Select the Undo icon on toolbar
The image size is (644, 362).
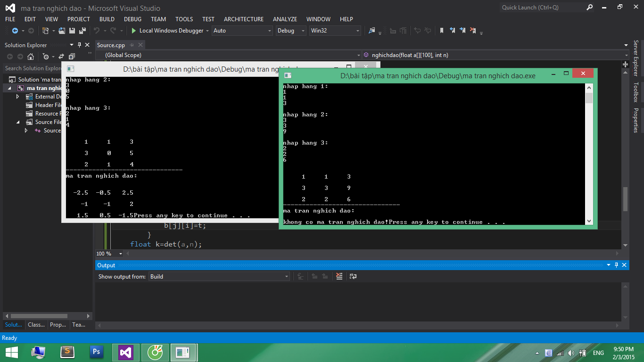97,31
